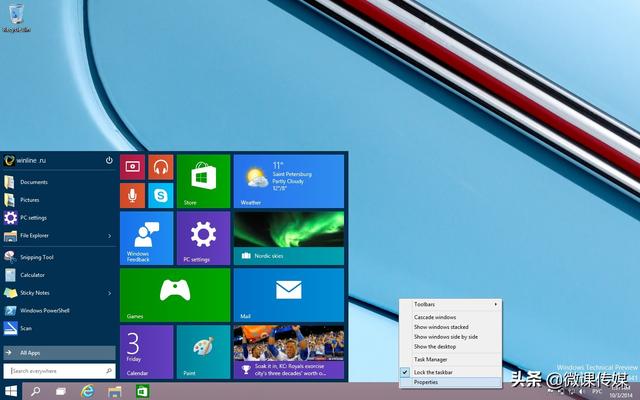
Task: Expand the Toolbars submenu arrow
Action: tap(496, 304)
